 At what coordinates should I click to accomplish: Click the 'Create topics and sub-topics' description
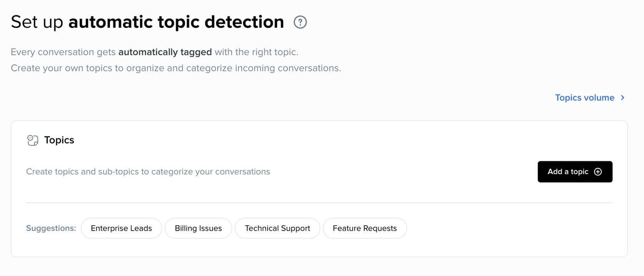tap(148, 172)
